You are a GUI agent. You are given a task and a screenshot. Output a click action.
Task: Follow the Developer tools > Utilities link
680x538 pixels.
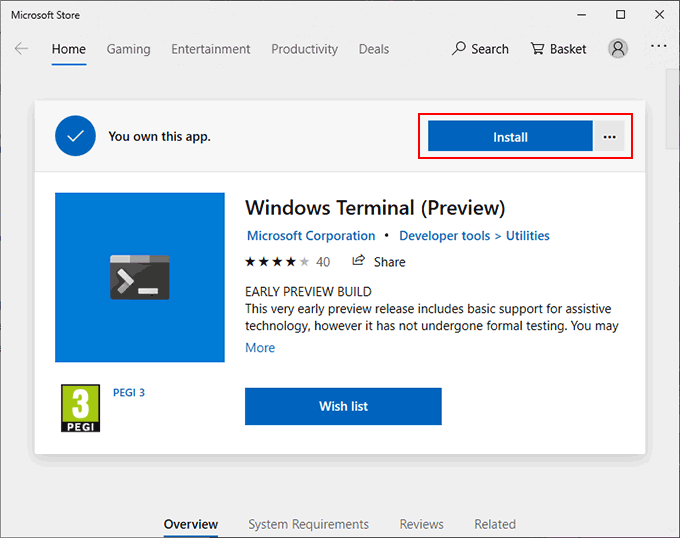474,236
